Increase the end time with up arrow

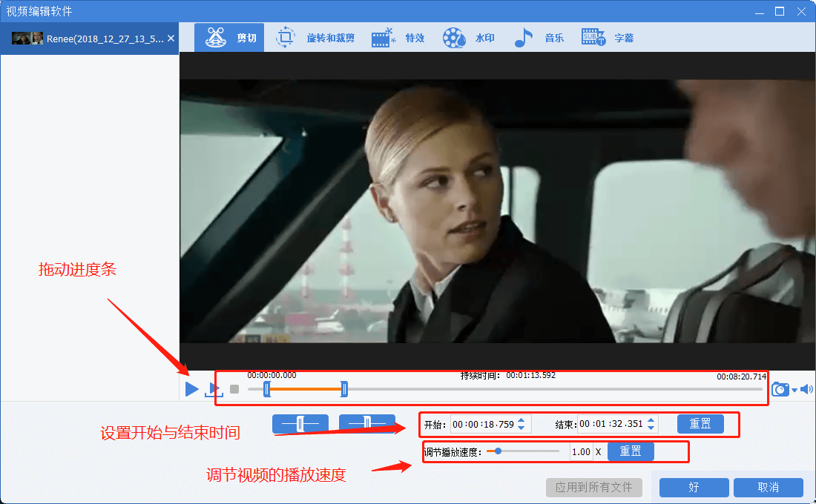[651, 420]
